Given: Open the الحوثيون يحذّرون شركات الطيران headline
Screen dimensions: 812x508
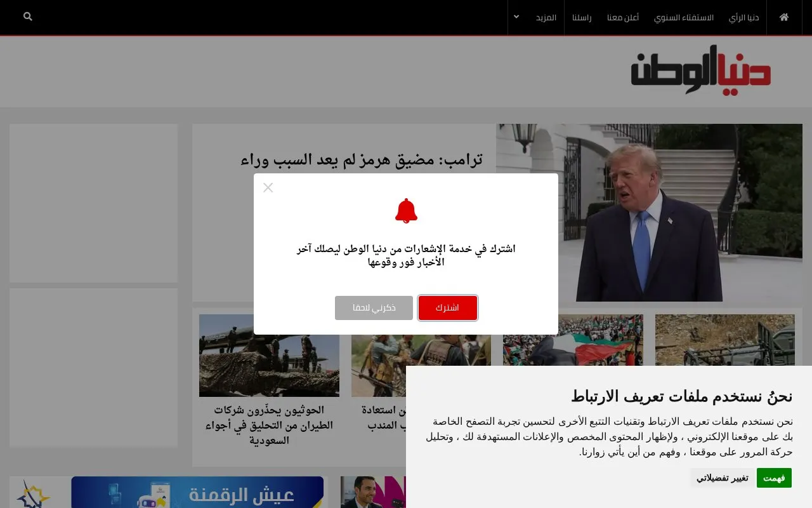Looking at the screenshot, I should pos(269,425).
